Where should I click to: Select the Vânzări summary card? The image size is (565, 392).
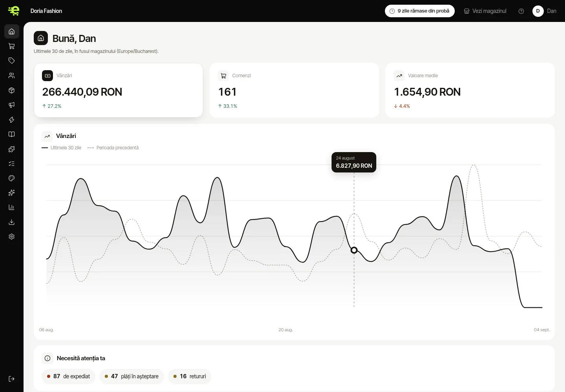(x=118, y=90)
